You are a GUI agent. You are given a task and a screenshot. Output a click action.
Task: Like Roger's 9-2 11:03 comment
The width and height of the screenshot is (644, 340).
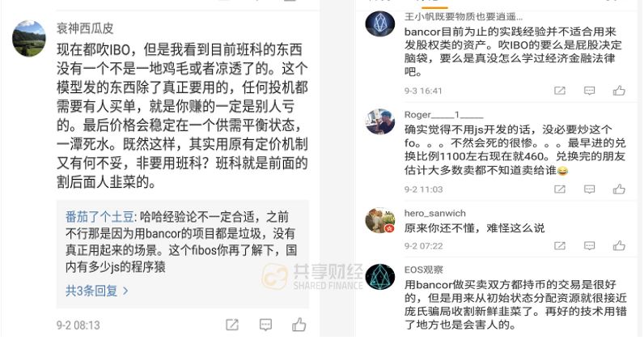click(x=619, y=189)
